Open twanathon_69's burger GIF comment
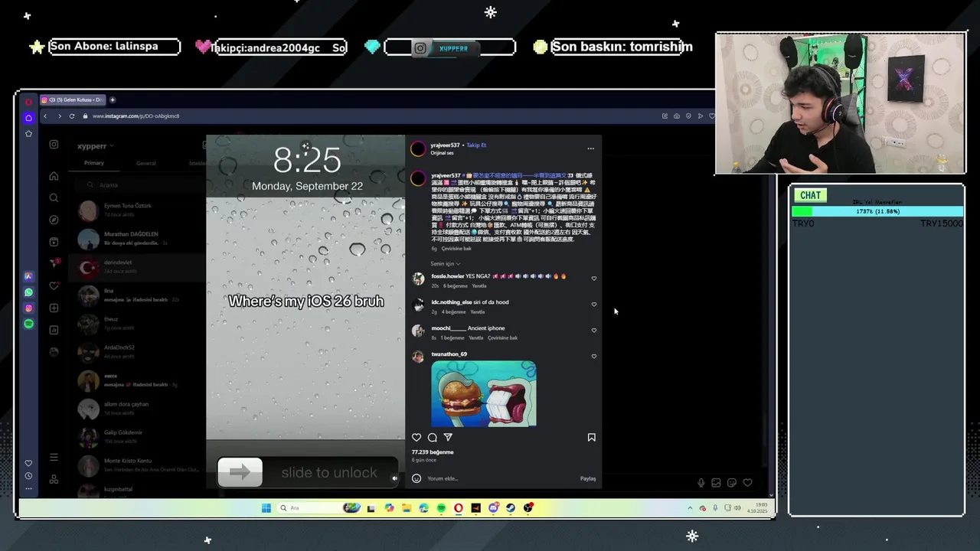 tap(484, 393)
